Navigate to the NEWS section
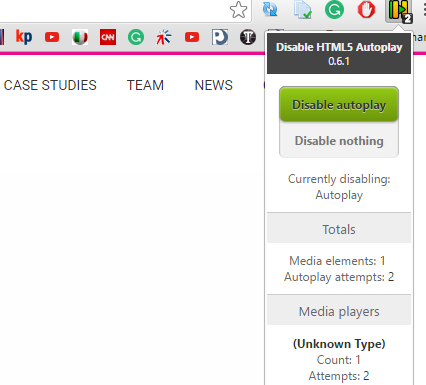The width and height of the screenshot is (426, 385). coord(214,85)
